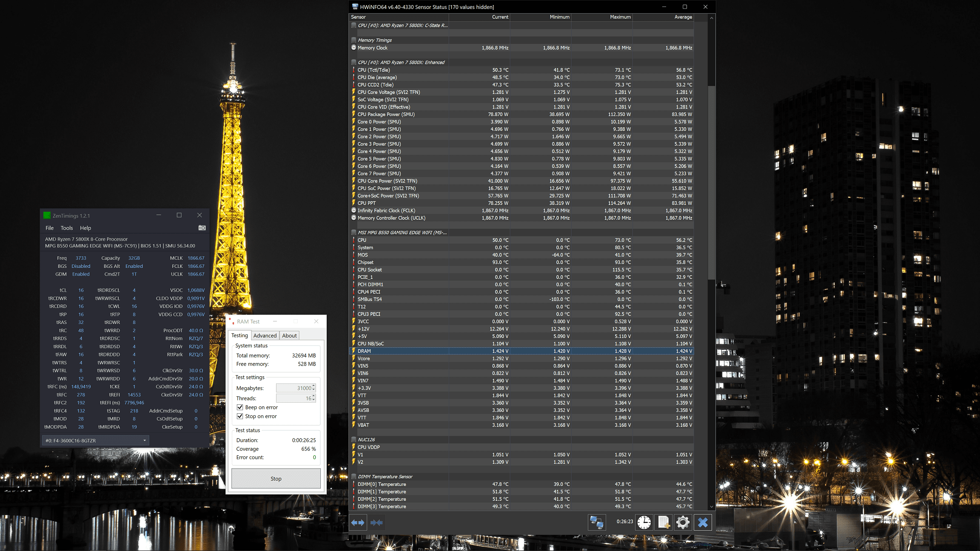Click the Minimum column header in HWiNFO

click(540, 17)
